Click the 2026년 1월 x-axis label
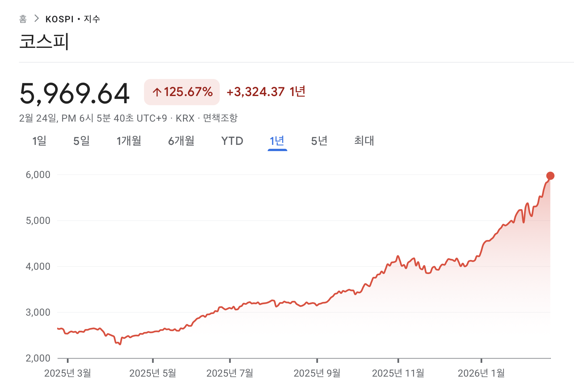The image size is (574, 392). (481, 373)
